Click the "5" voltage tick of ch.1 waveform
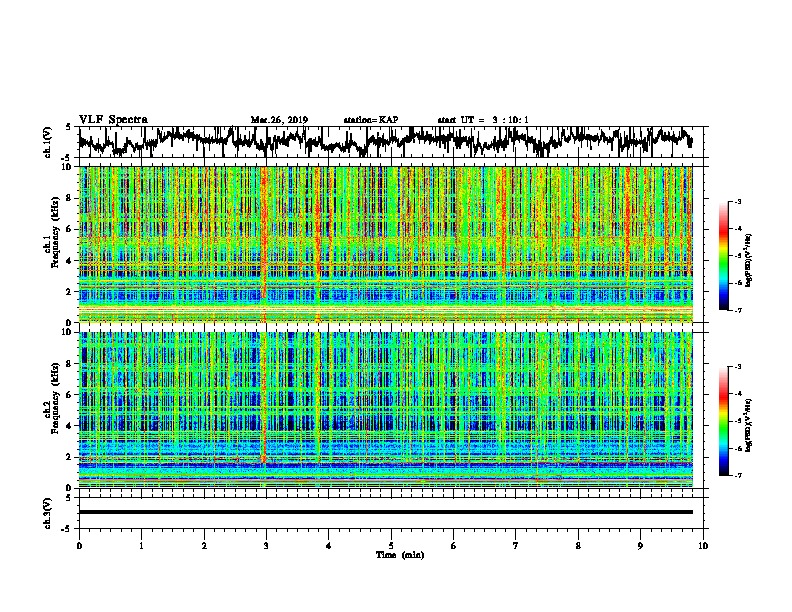Viewport: 792px width, 612px height. point(68,128)
